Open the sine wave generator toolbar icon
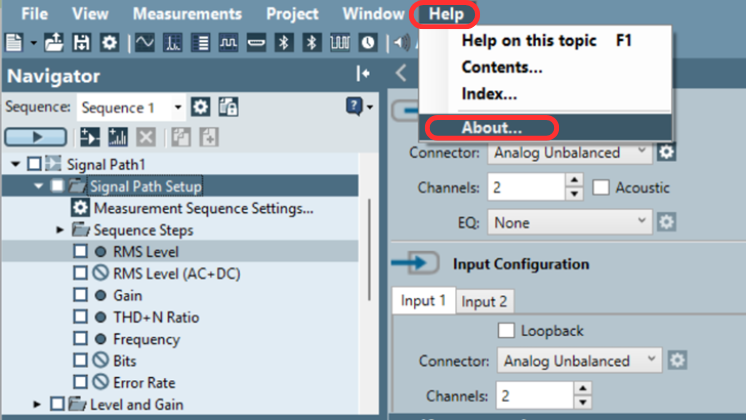746x420 pixels. [x=145, y=43]
